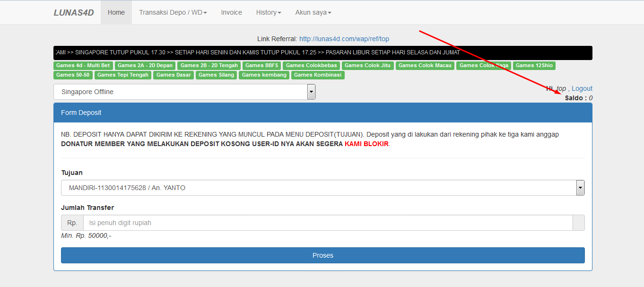Select Games BBFS tag
The image size is (644, 287).
tap(261, 66)
